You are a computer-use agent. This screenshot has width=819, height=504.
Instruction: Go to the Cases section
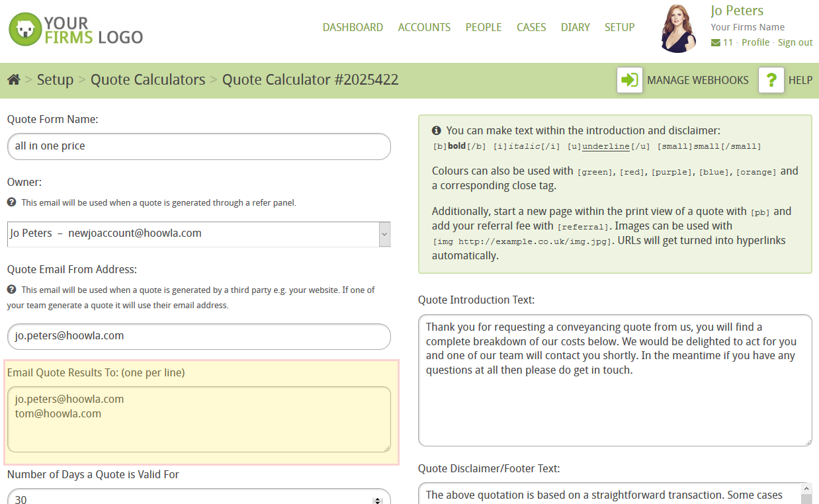(x=531, y=27)
